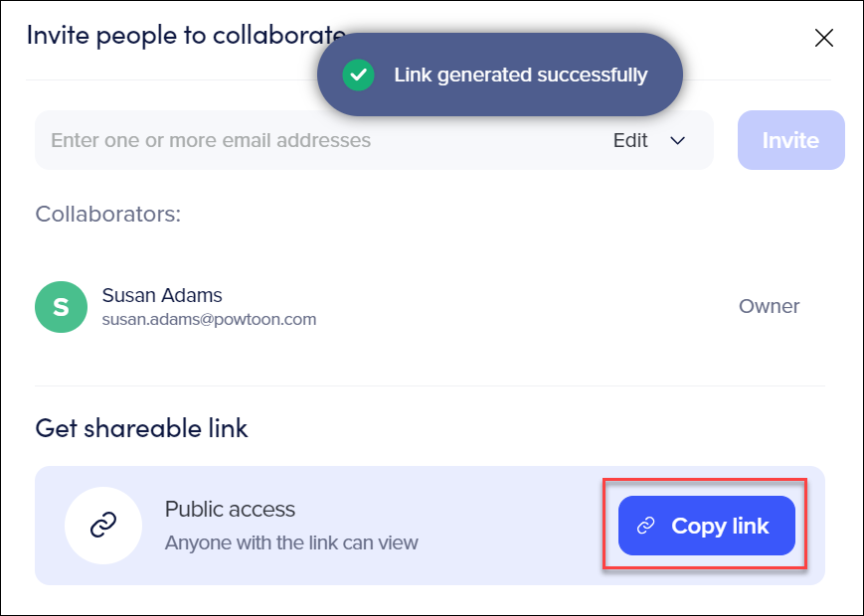
Task: Click the Susan Adams collaborator name
Action: pos(162,295)
